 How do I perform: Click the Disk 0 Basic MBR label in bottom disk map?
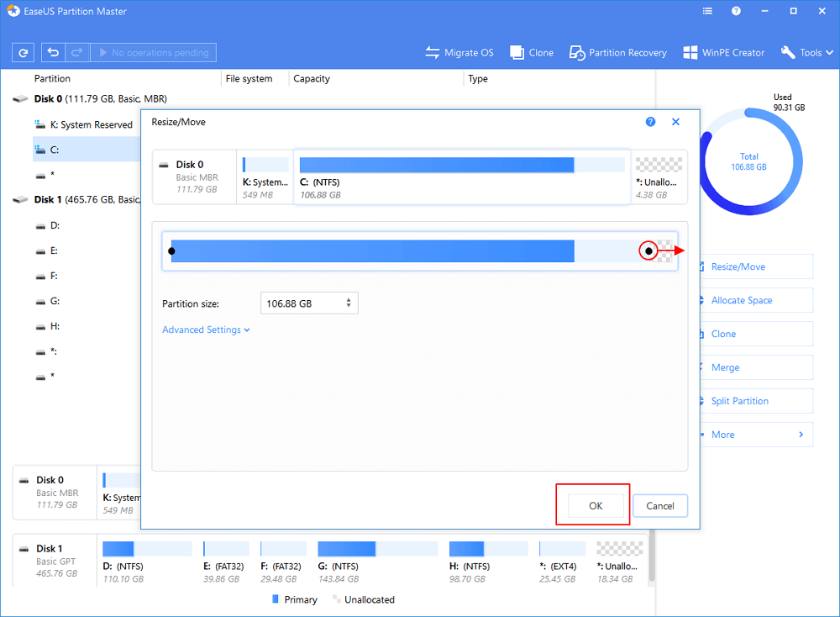click(x=55, y=492)
